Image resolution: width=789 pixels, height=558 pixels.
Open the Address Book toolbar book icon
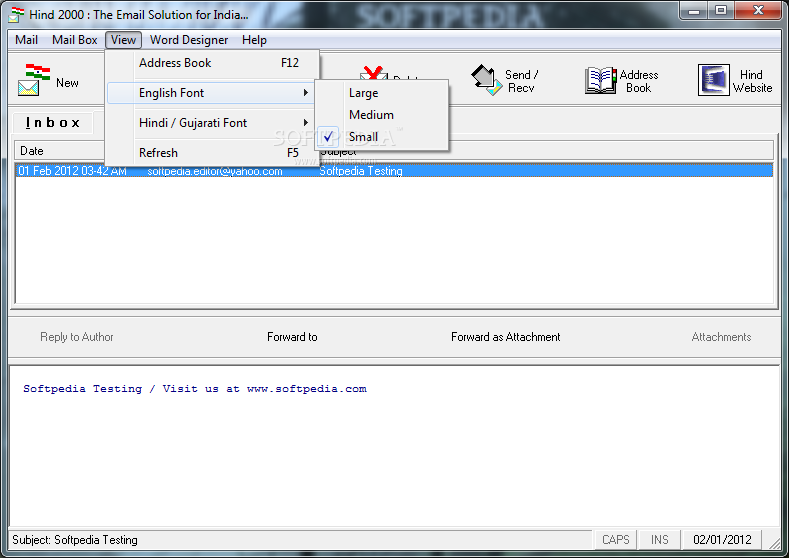pos(601,80)
